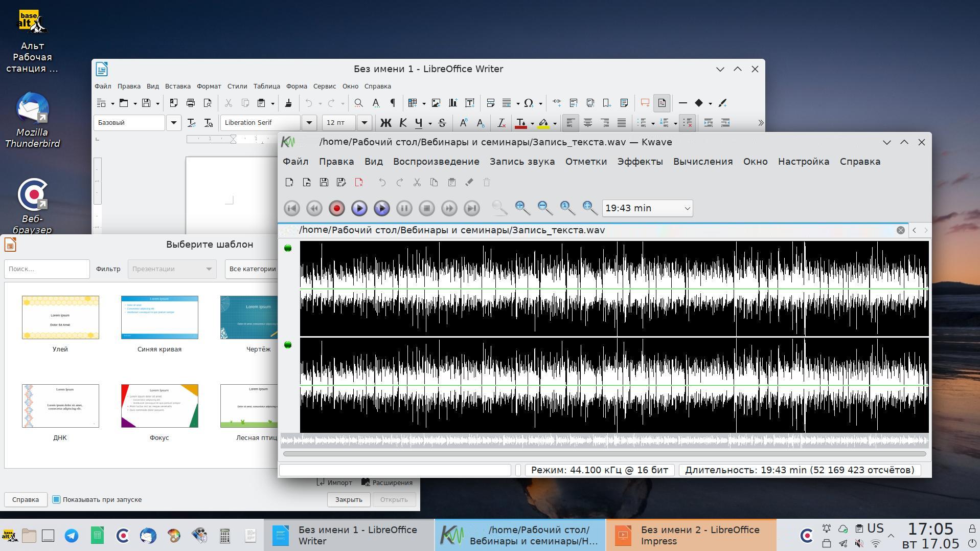Toggle formatting marks (pilcrow) in Writer

(x=393, y=103)
